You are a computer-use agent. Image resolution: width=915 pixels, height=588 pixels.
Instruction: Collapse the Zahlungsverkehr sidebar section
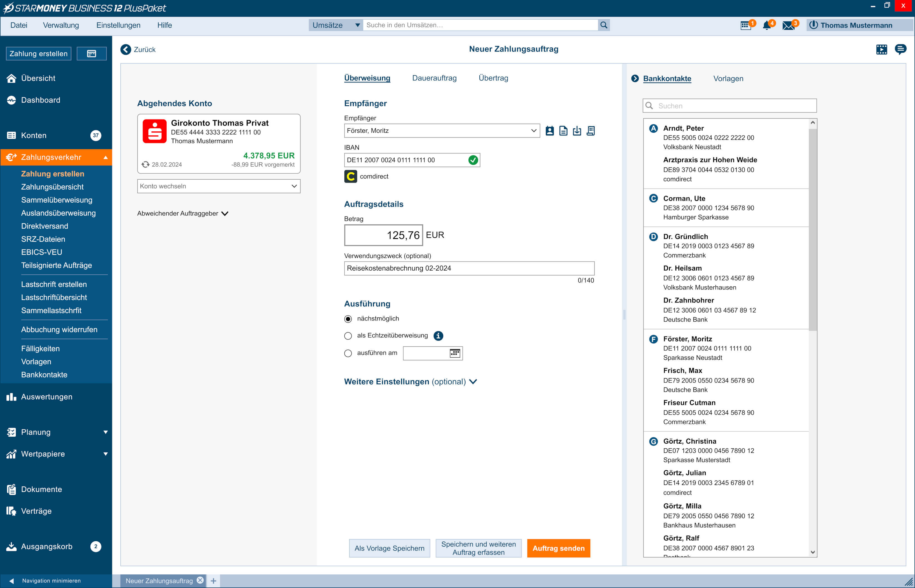[106, 158]
